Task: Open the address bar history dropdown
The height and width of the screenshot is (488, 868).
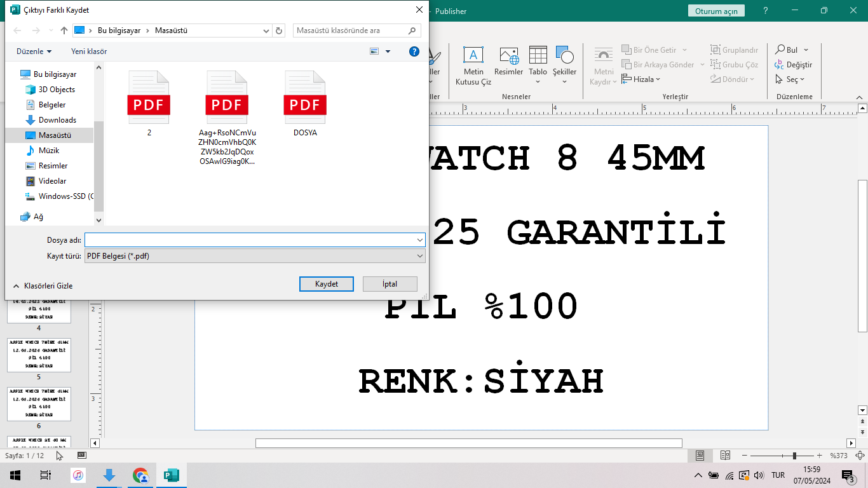Action: pyautogui.click(x=266, y=30)
